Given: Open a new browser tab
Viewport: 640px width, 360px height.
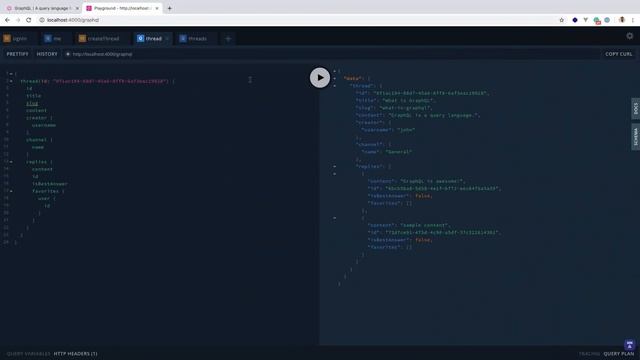Looking at the screenshot, I should (169, 8).
